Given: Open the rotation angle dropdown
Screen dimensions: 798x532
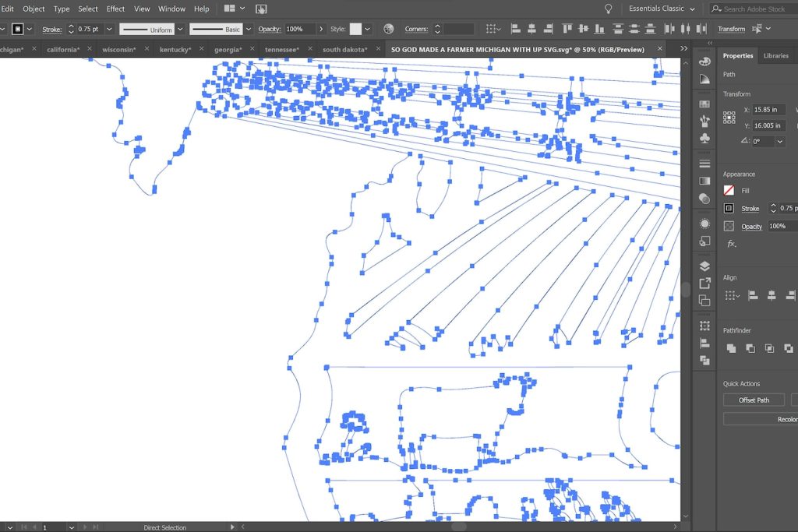Looking at the screenshot, I should tap(779, 141).
